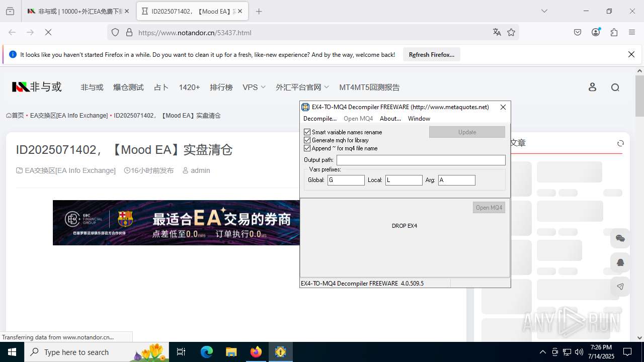Click the Arg prefix input field
Viewport: 644px width, 362px height.
tap(457, 180)
